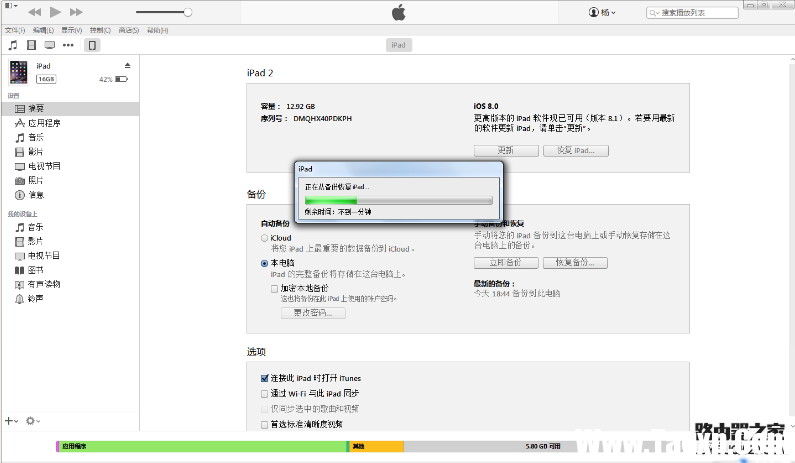Open the music library icon
Viewport: 795px width, 463px height.
pyautogui.click(x=13, y=45)
